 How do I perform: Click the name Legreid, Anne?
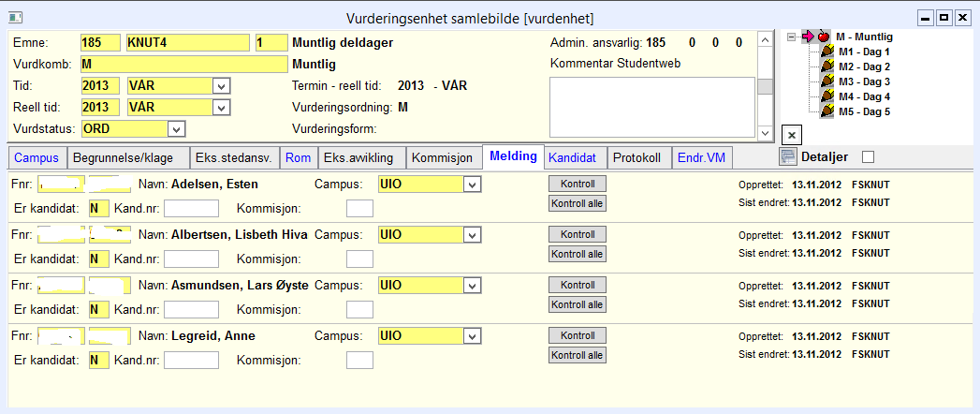pyautogui.click(x=213, y=336)
